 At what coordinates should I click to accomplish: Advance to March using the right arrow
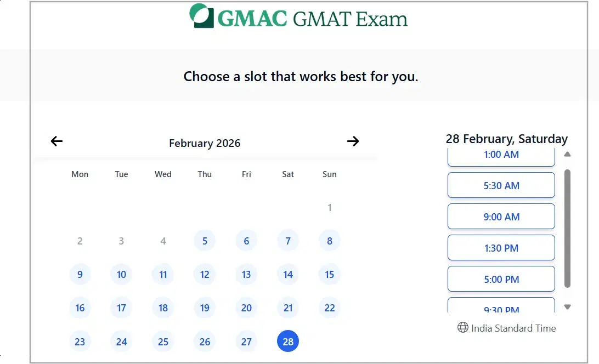(x=353, y=141)
